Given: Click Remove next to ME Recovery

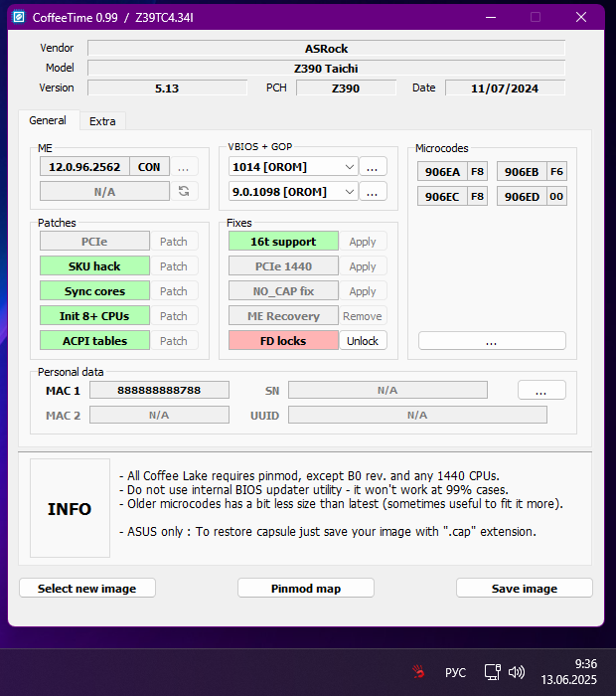Looking at the screenshot, I should (363, 316).
